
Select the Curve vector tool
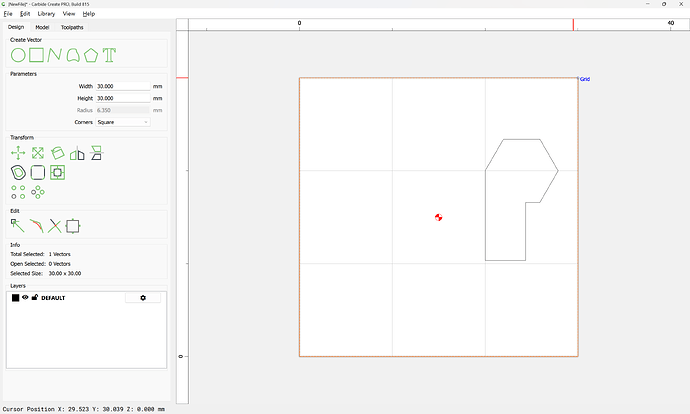[x=73, y=55]
